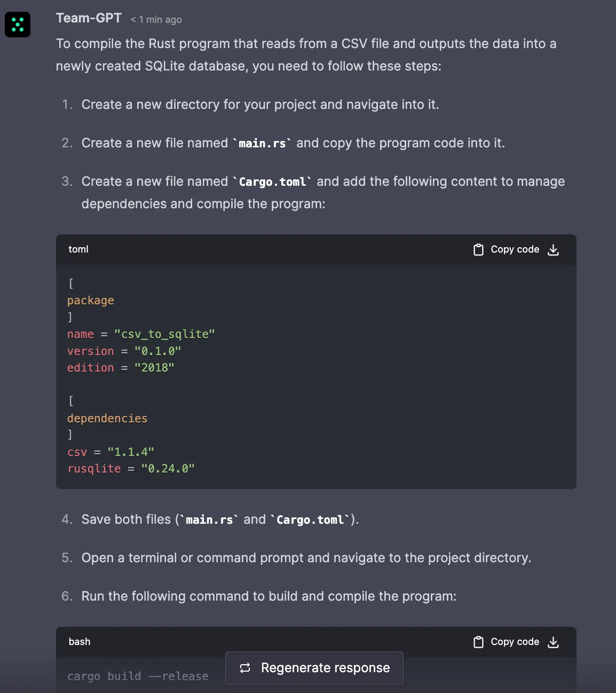Click the download icon on the bash code block
This screenshot has height=693, width=616.
(x=553, y=642)
